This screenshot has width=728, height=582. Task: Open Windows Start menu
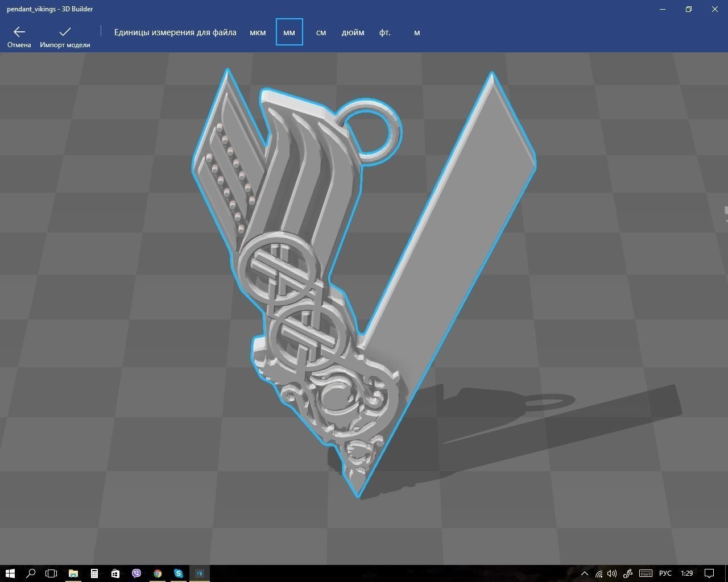coord(10,573)
